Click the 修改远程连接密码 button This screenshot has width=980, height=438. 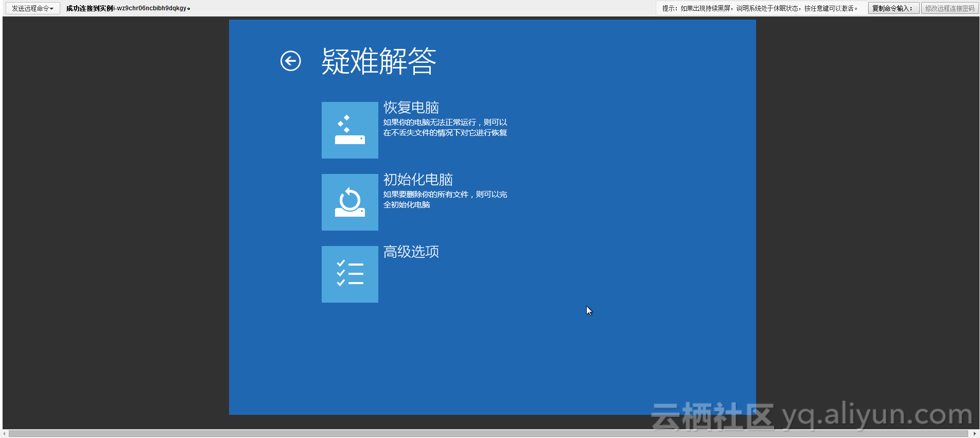pyautogui.click(x=950, y=8)
